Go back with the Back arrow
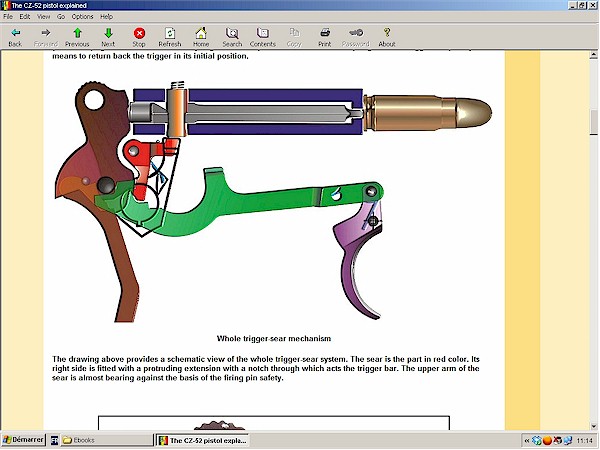The height and width of the screenshot is (450, 600). pos(15,37)
